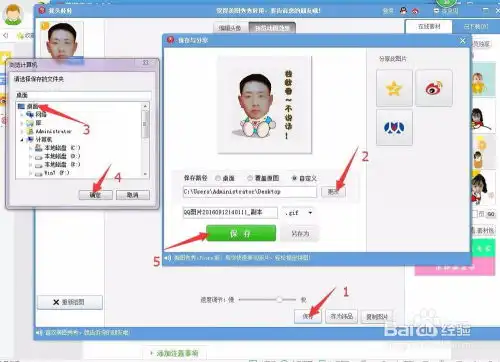Share image to Sina Weibo icon

[x=434, y=88]
